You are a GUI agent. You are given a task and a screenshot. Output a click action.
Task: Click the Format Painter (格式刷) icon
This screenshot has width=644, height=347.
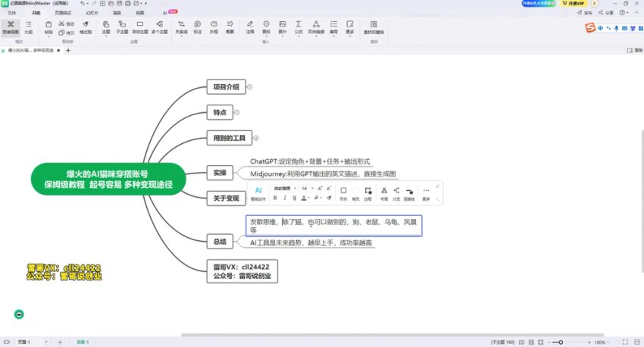(x=86, y=27)
